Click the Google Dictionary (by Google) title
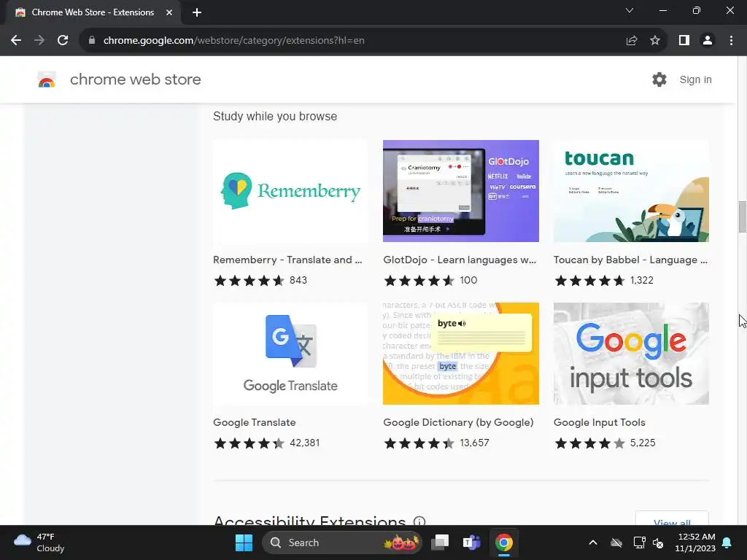 click(x=458, y=422)
